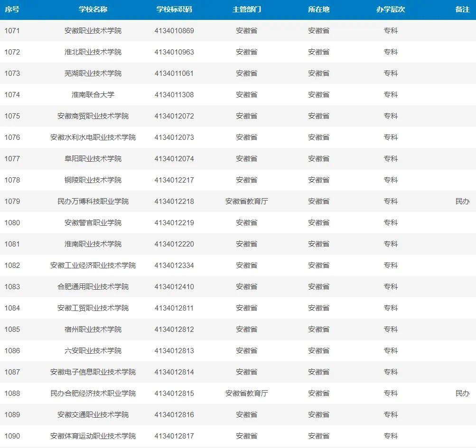This screenshot has width=476, height=448.
Task: Select school name 安徽职业技术学院
Action: click(x=93, y=31)
